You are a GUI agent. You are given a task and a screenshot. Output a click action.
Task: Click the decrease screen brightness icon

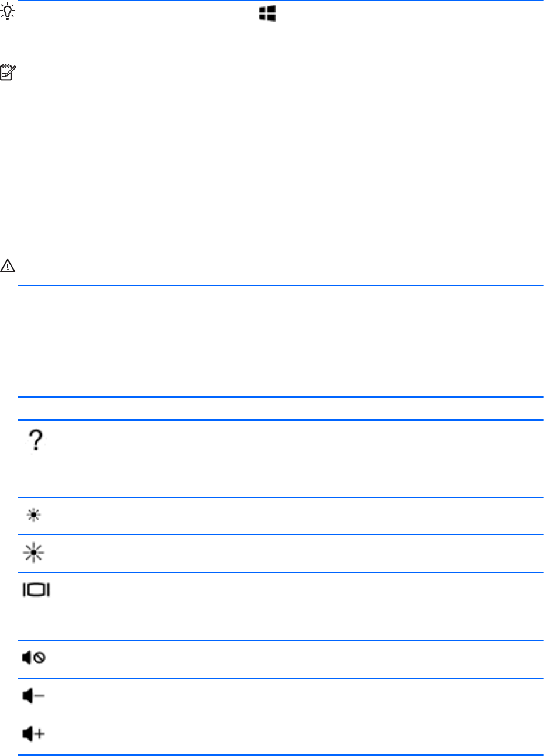36,516
